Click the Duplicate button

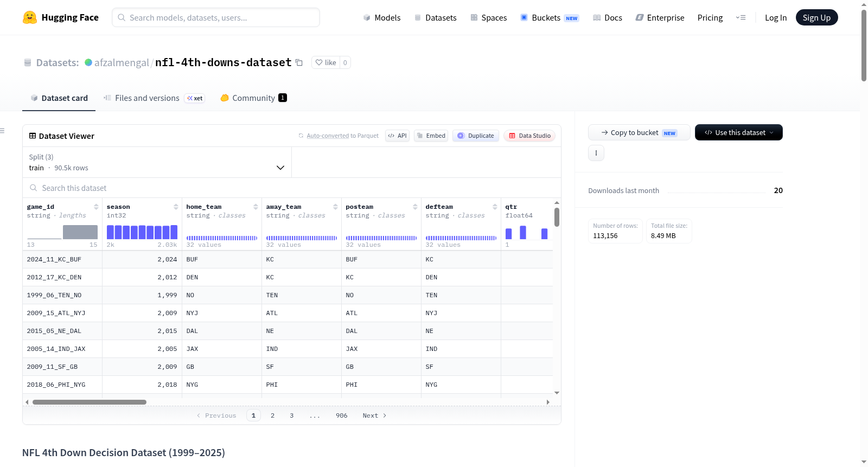[476, 136]
